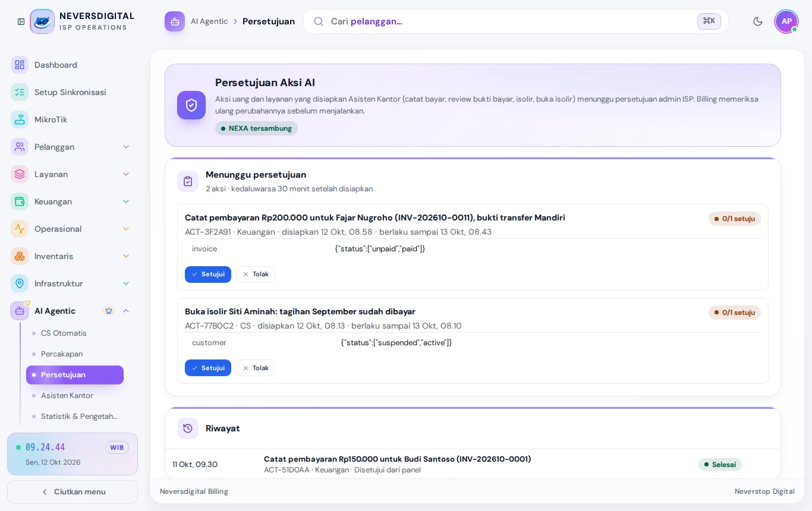Open the Percakapan submenu item
Viewport: 812px width, 511px height.
pos(75,354)
